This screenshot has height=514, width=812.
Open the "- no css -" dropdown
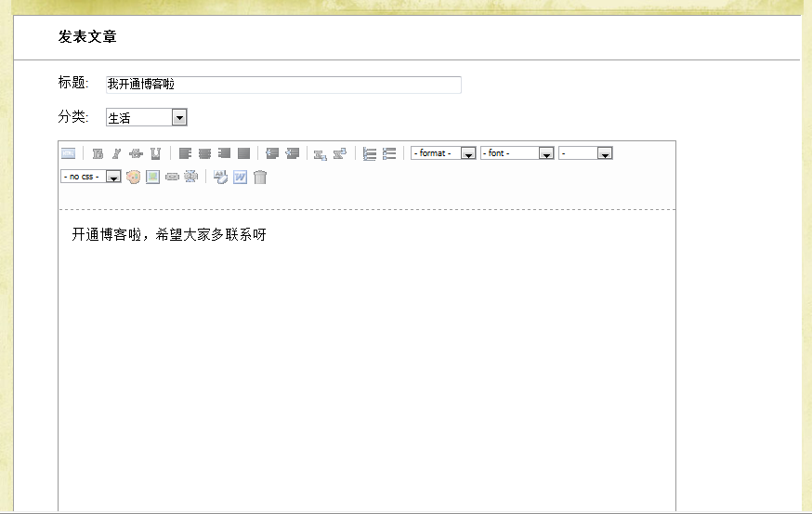coord(91,177)
